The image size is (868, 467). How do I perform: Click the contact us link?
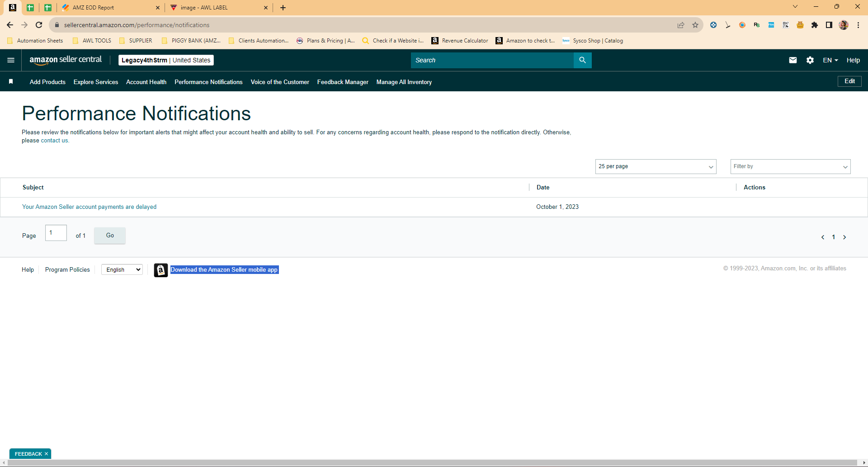54,141
